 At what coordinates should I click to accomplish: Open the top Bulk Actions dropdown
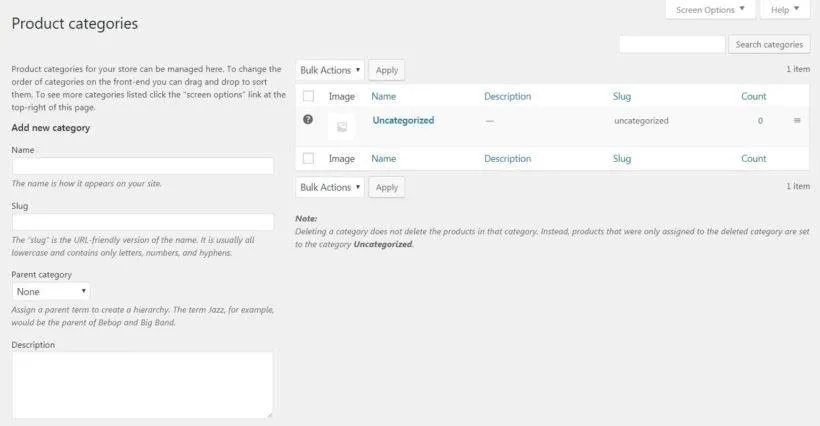(330, 70)
